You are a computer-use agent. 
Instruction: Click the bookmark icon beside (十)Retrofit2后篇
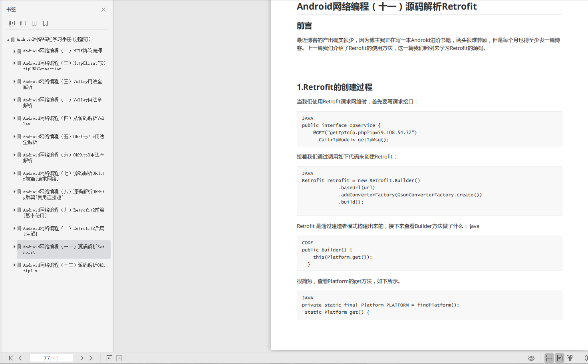point(19,228)
